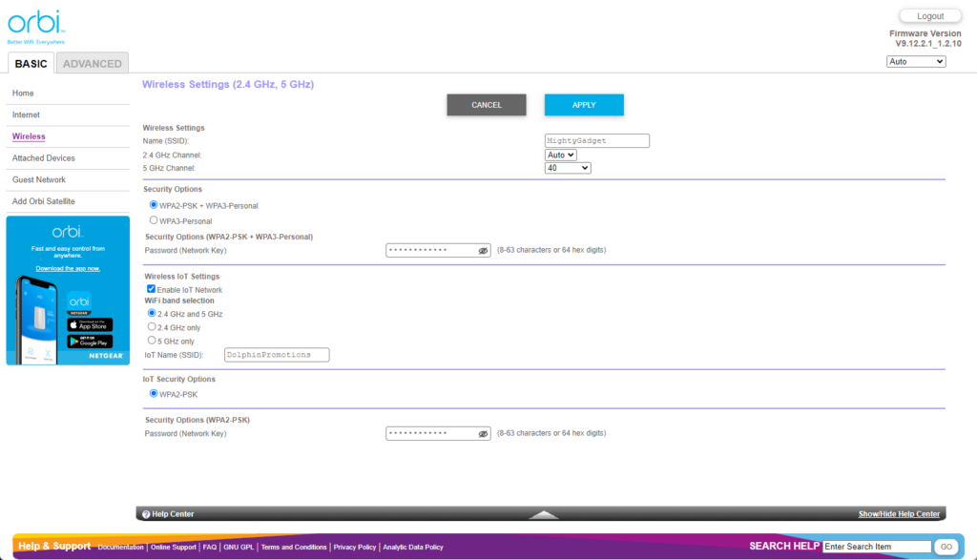Show IoT password using eye icon
Screen dimensions: 977x560
click(483, 434)
